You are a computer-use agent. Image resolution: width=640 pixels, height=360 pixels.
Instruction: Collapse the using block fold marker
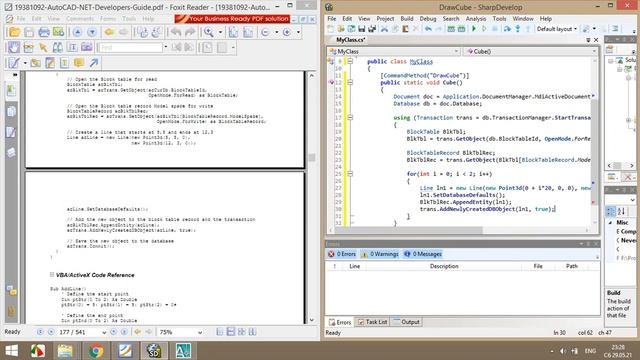click(x=350, y=118)
